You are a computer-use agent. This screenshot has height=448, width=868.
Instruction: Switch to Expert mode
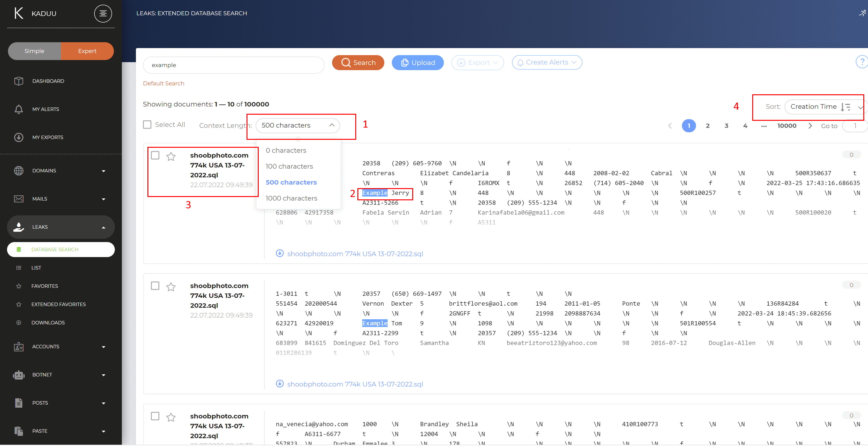tap(87, 51)
